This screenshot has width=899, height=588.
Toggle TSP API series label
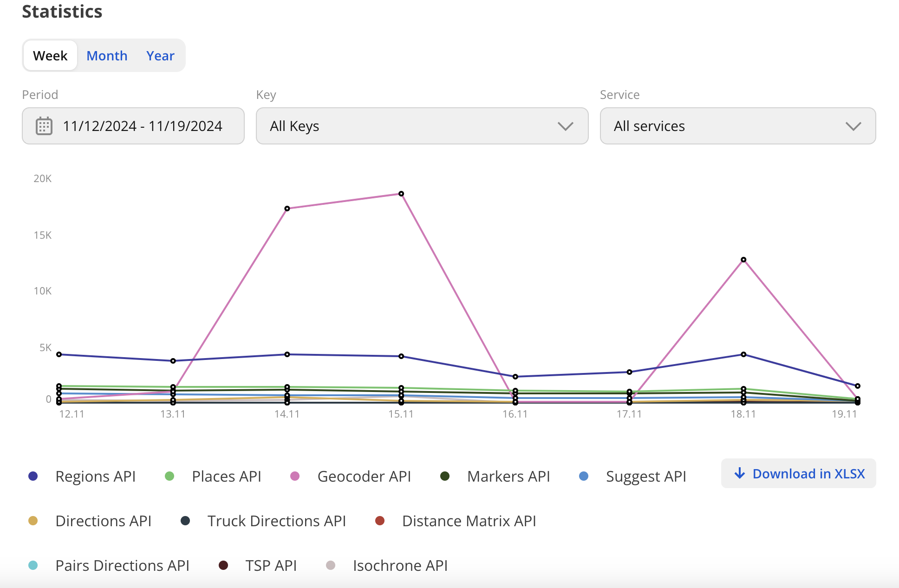(271, 565)
